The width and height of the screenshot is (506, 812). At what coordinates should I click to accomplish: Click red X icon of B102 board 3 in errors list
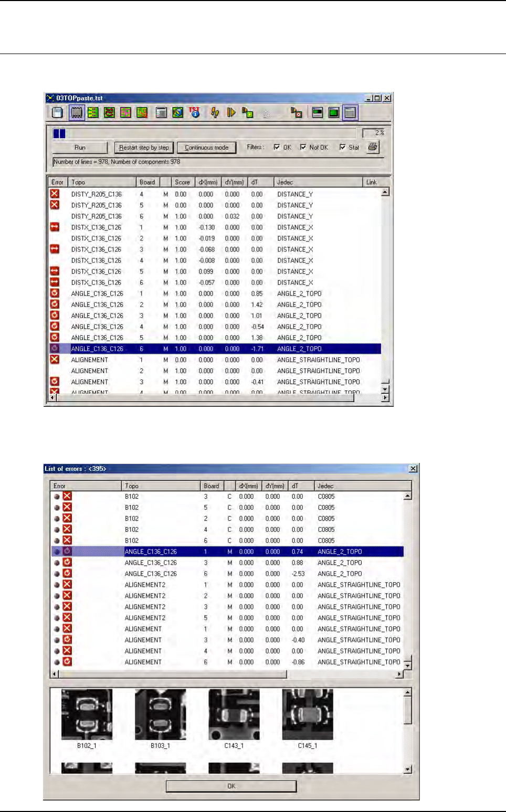pyautogui.click(x=67, y=496)
